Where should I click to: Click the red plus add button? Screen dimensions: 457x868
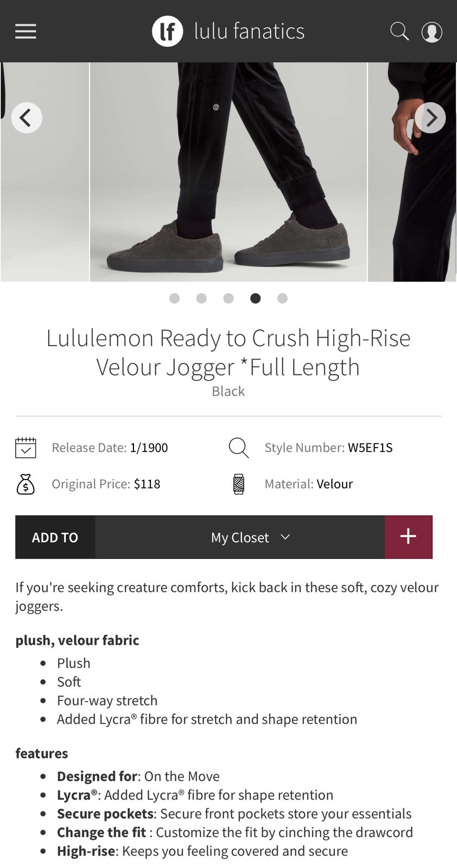(409, 537)
